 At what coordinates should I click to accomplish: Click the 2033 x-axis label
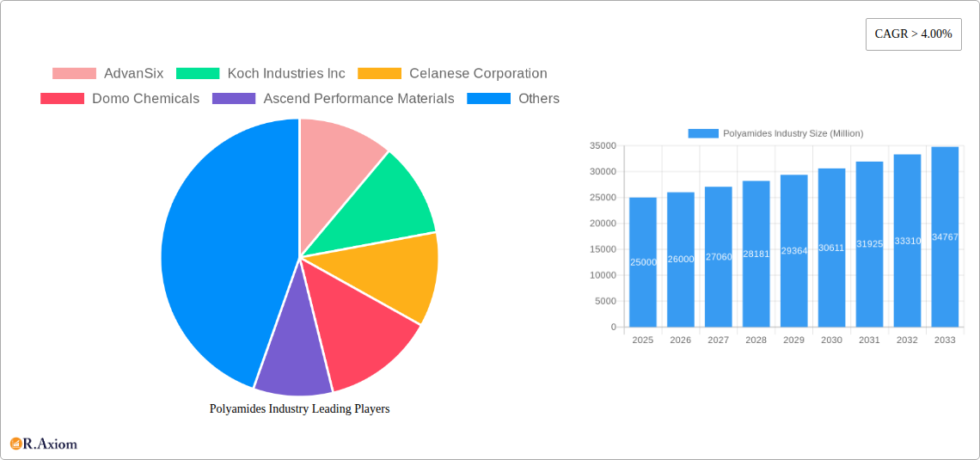click(945, 340)
